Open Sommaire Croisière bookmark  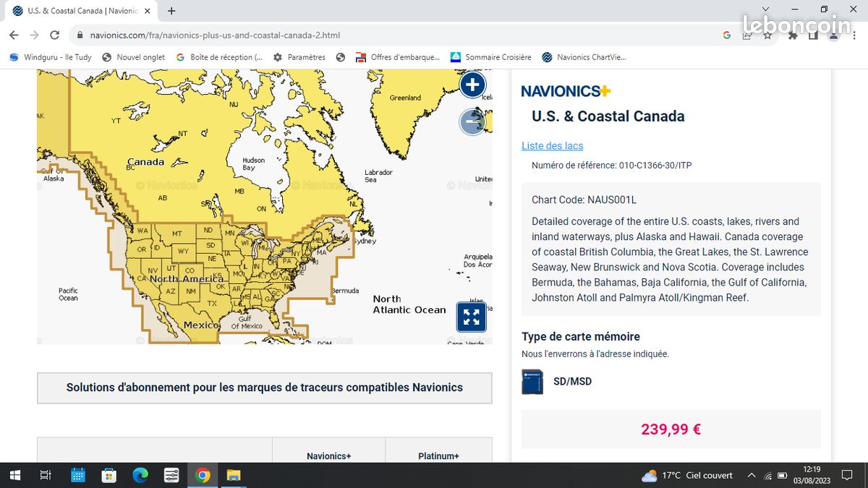click(490, 57)
